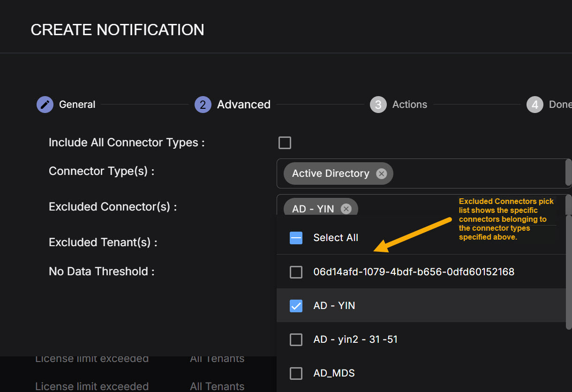This screenshot has height=392, width=572.
Task: Check the 06d14afd connector checkbox
Action: click(x=296, y=272)
